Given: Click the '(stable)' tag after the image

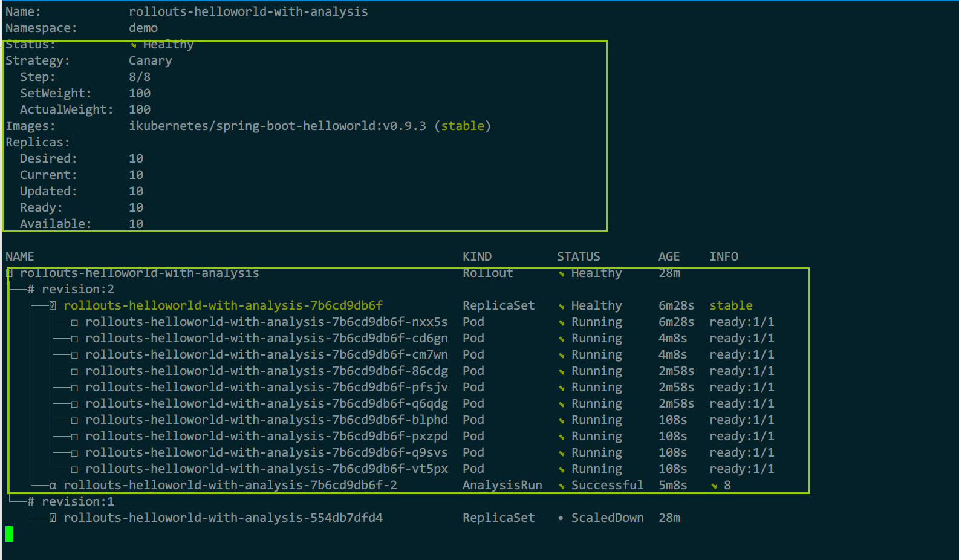Looking at the screenshot, I should pyautogui.click(x=463, y=126).
